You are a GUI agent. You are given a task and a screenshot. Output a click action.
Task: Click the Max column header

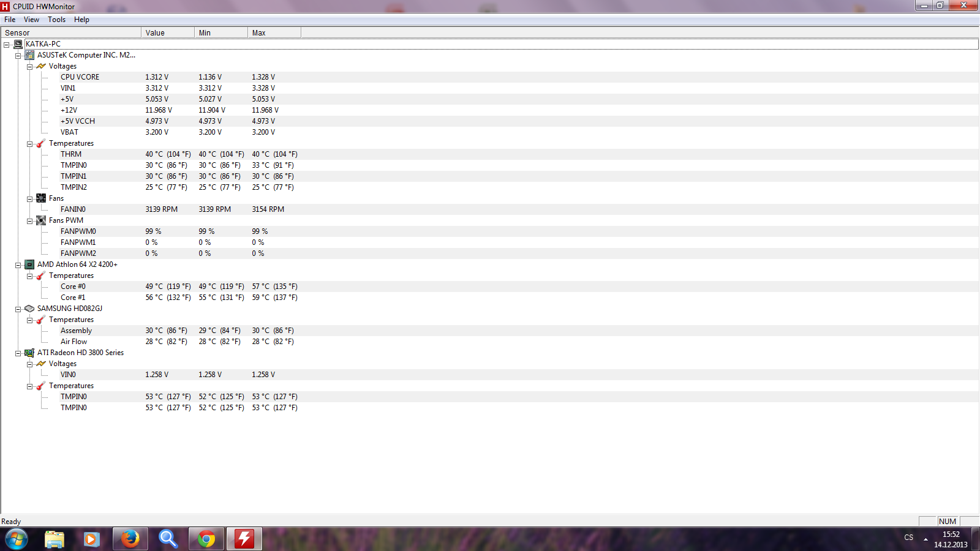point(274,32)
